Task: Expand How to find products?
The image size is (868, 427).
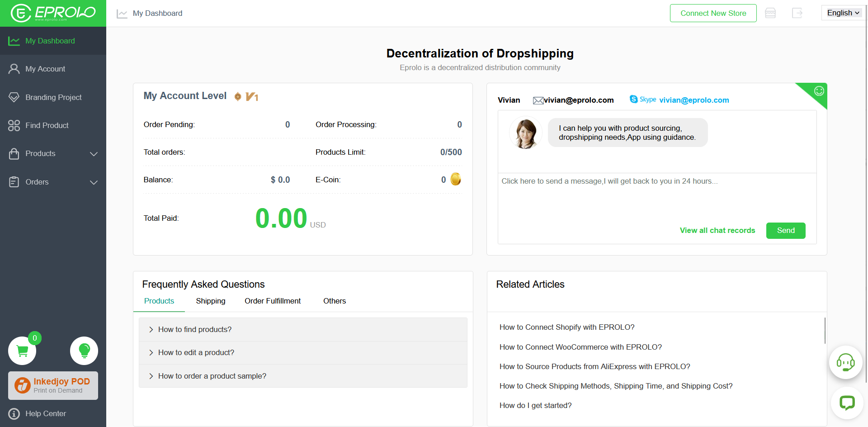Action: (x=303, y=329)
